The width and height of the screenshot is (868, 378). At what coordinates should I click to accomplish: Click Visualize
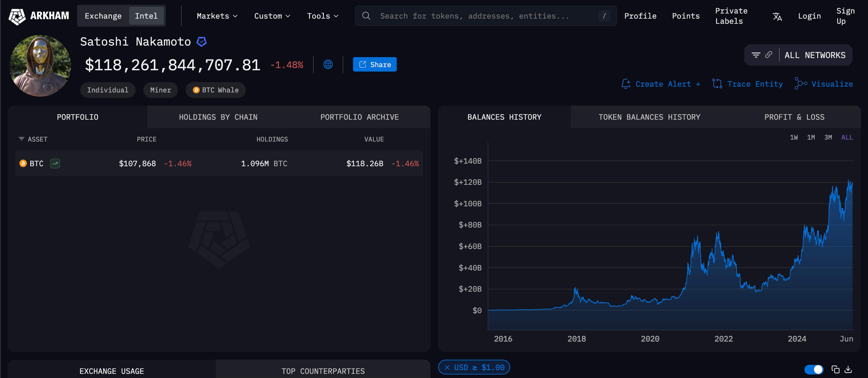click(x=824, y=84)
